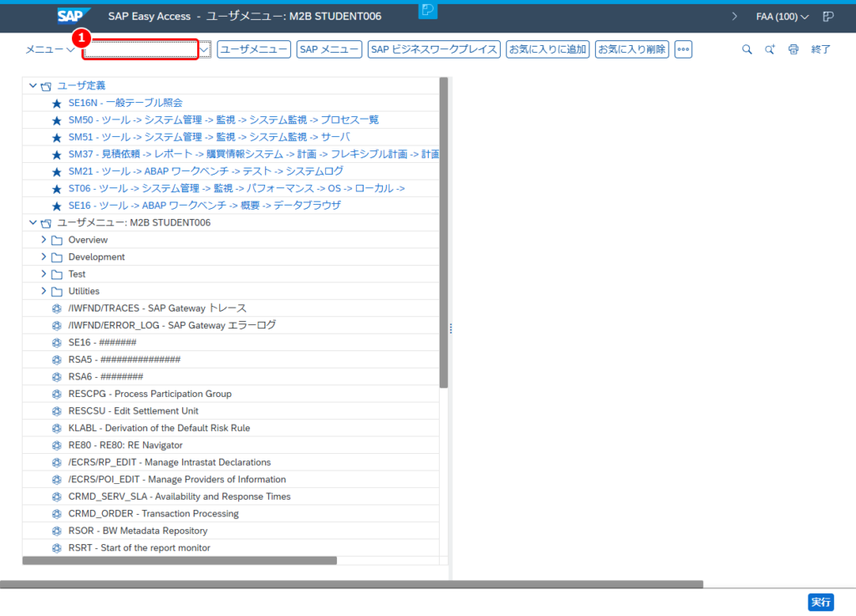
Task: Select the RSA6 transaction row
Action: pos(231,376)
